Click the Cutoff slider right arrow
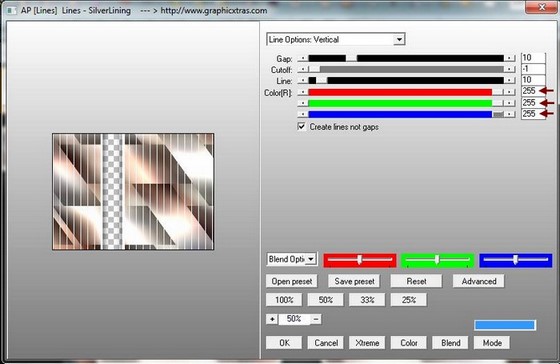The height and width of the screenshot is (364, 560). 510,69
